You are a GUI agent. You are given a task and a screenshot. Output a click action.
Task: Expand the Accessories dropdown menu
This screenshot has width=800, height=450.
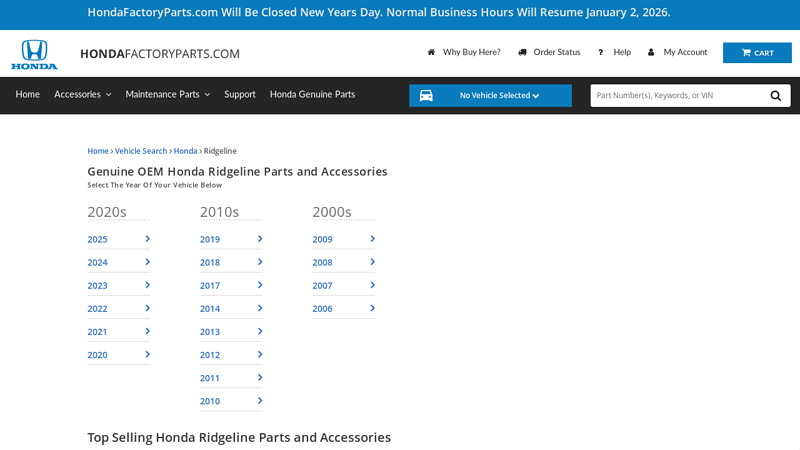[x=82, y=94]
